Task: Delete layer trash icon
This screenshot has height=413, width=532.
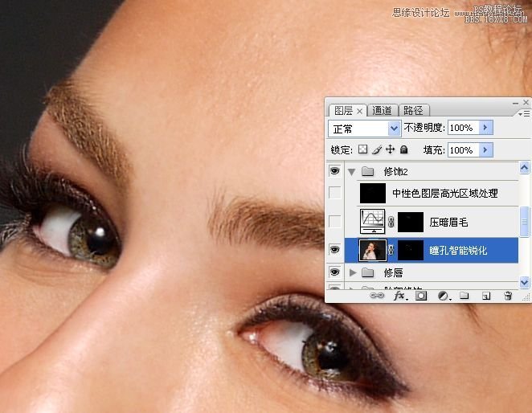Action: pyautogui.click(x=508, y=296)
